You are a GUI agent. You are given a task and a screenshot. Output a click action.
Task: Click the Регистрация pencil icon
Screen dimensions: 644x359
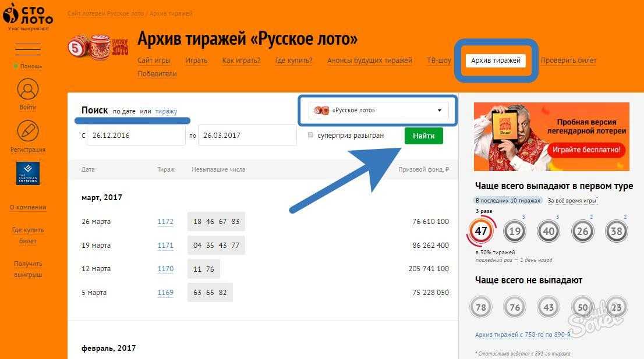[x=28, y=131]
